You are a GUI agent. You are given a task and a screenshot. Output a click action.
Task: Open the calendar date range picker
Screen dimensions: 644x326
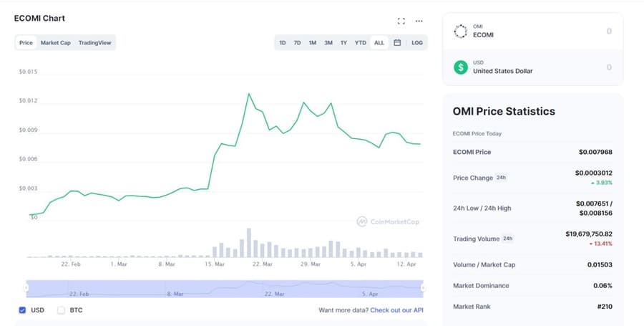pyautogui.click(x=397, y=43)
